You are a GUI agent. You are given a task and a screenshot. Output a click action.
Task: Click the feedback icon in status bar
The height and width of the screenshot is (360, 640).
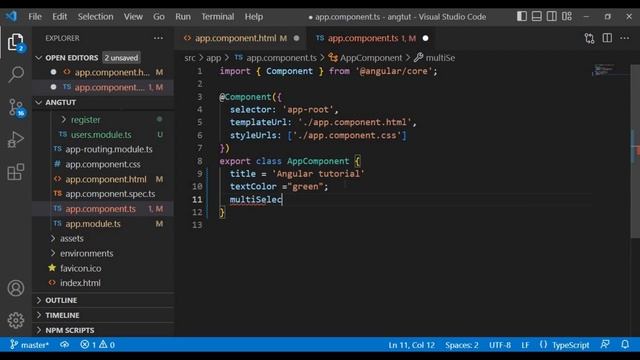[605, 344]
